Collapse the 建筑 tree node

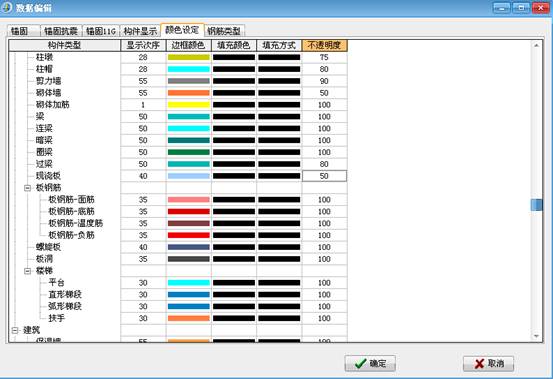coord(15,330)
